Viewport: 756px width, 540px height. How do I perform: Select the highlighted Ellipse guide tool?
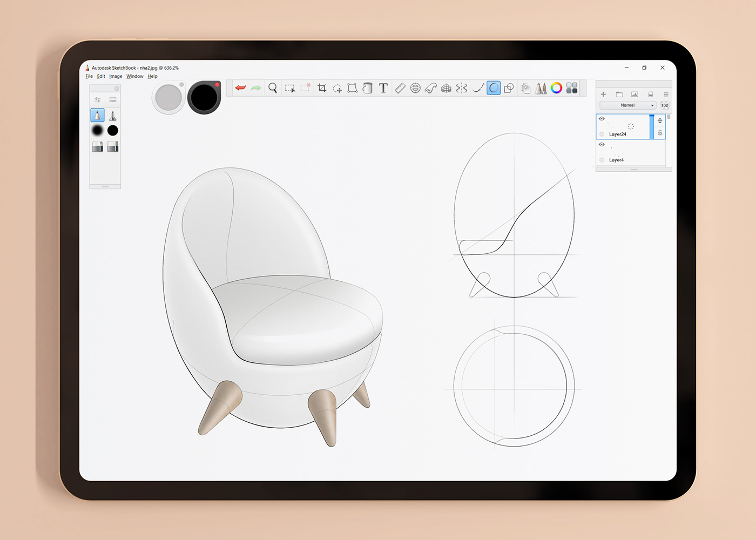coord(493,87)
